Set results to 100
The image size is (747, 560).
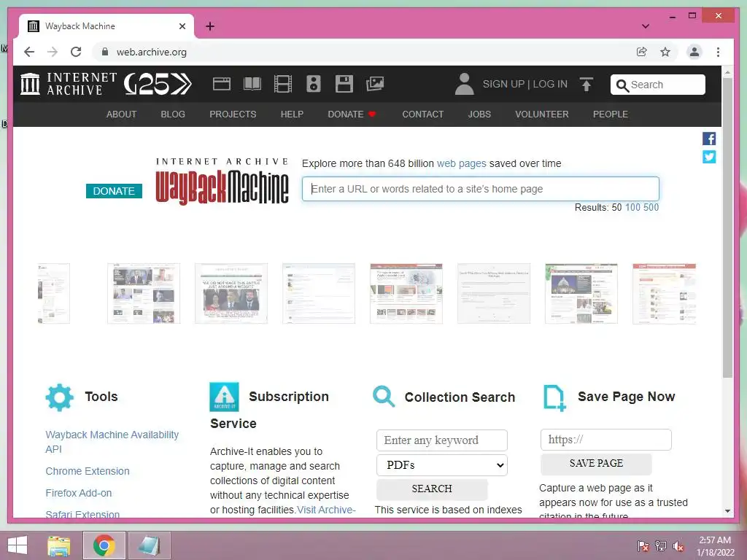632,208
